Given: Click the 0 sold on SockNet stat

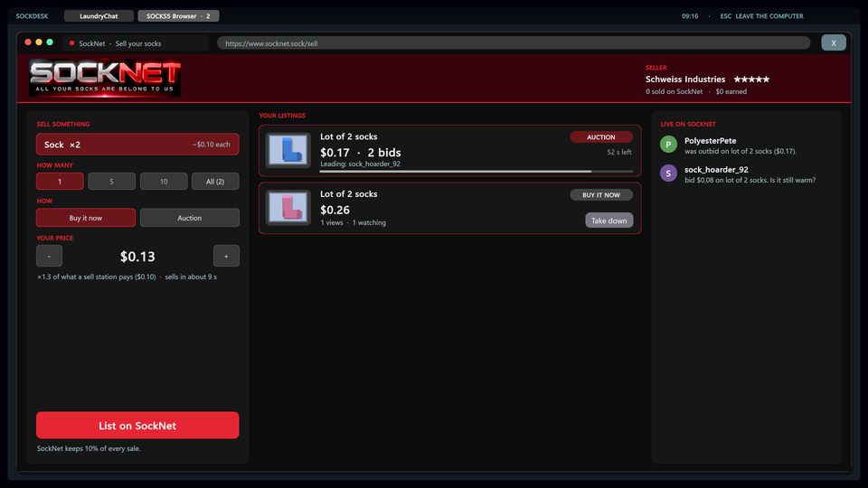Looking at the screenshot, I should click(674, 91).
